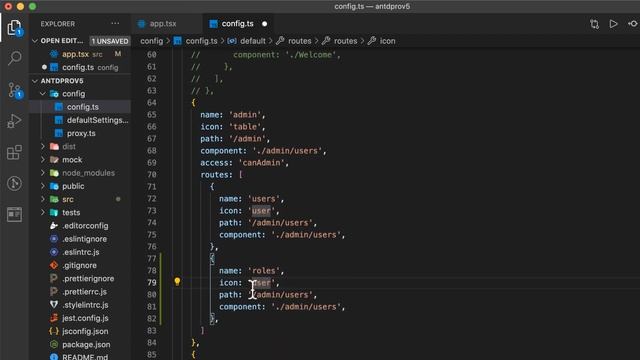Open the Extensions view
Image resolution: width=640 pixels, height=360 pixels.
tap(14, 152)
